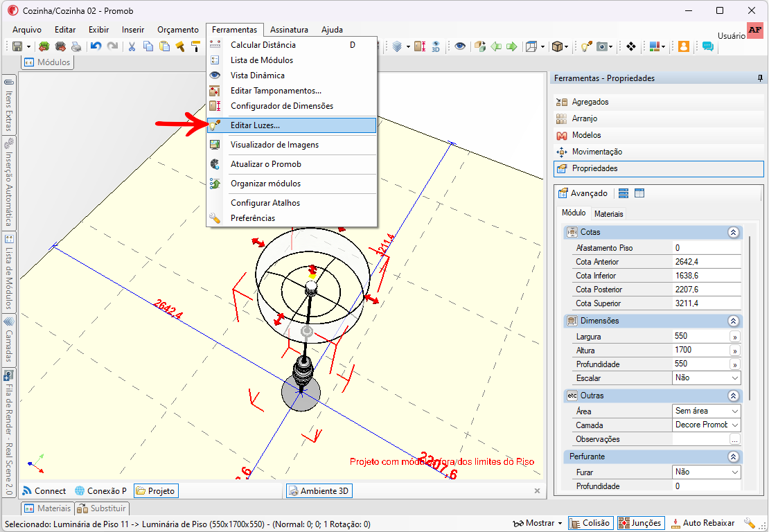This screenshot has height=532, width=769.
Task: Click the table view icon beside Avançado
Action: tap(639, 193)
